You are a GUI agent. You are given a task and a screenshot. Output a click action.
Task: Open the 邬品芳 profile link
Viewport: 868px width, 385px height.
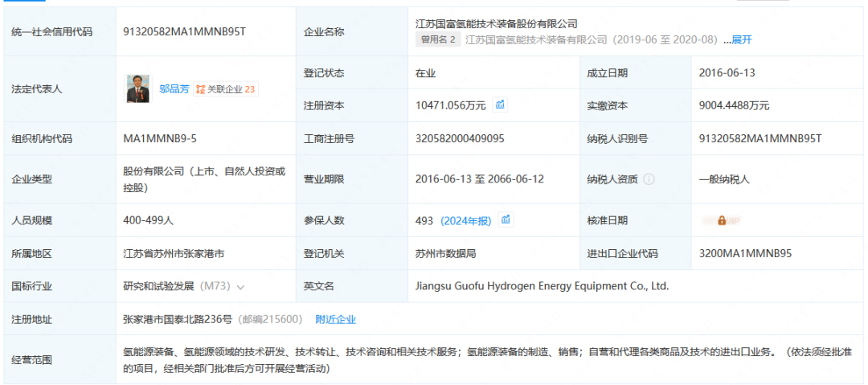pyautogui.click(x=174, y=89)
